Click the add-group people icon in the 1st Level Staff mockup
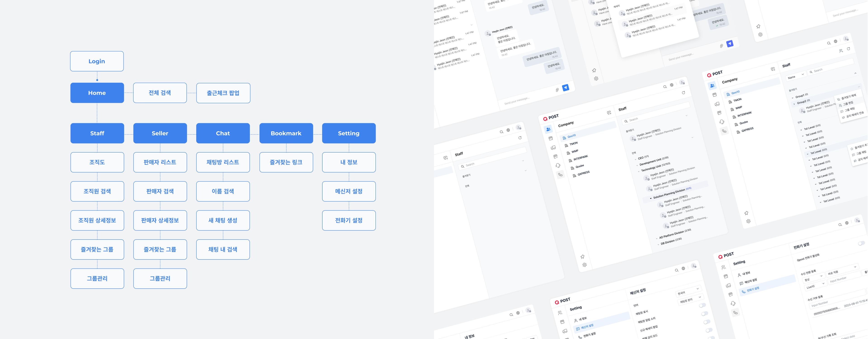868x339 pixels. coord(841,51)
